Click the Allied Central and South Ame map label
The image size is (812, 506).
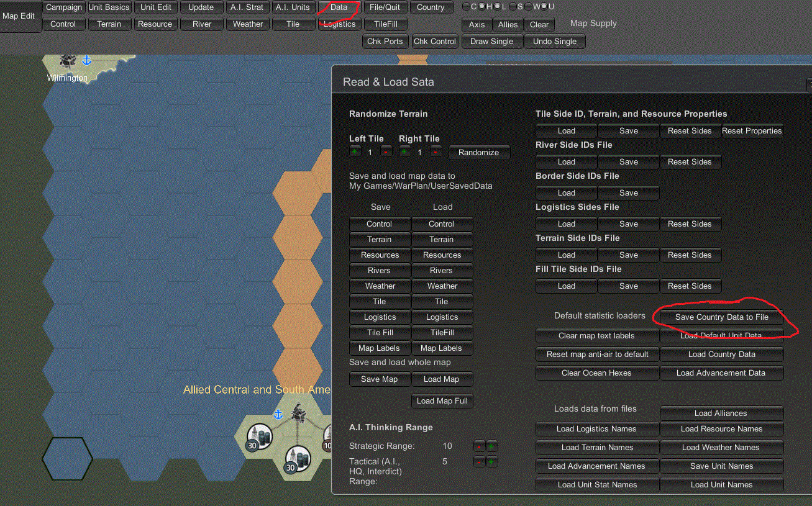click(257, 390)
